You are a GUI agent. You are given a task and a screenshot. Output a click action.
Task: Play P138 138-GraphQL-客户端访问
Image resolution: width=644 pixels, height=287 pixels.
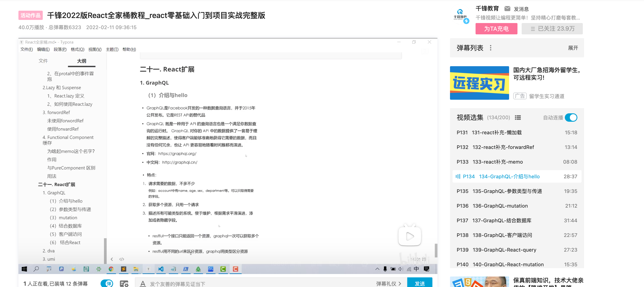tap(517, 235)
